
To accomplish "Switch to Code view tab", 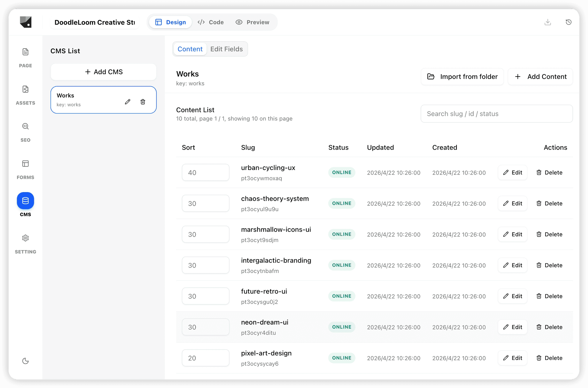I will point(210,22).
